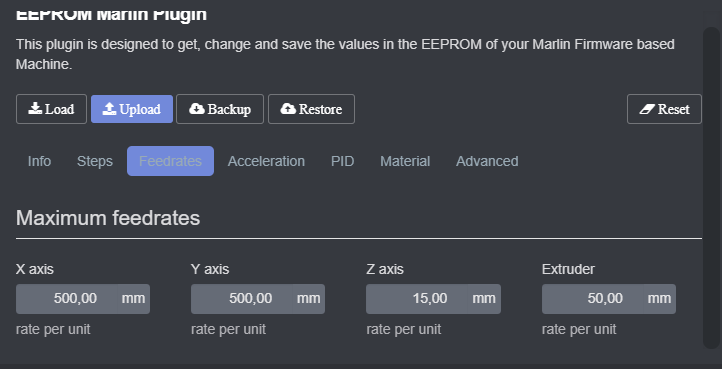The height and width of the screenshot is (369, 722).
Task: Switch to the Material tab
Action: coord(405,161)
